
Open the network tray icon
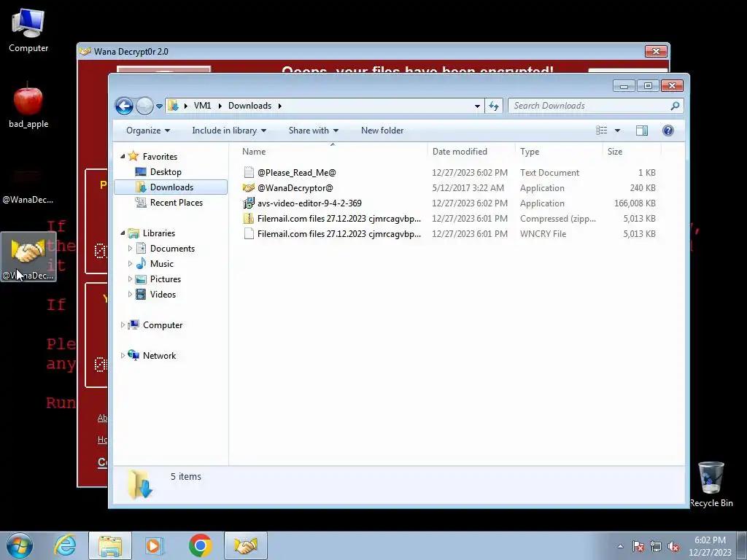[x=656, y=547]
